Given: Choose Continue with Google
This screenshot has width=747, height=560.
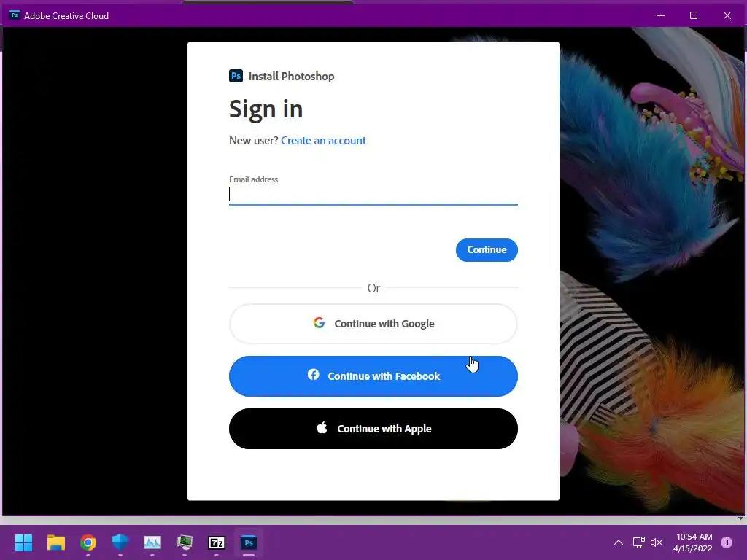Looking at the screenshot, I should click(373, 324).
